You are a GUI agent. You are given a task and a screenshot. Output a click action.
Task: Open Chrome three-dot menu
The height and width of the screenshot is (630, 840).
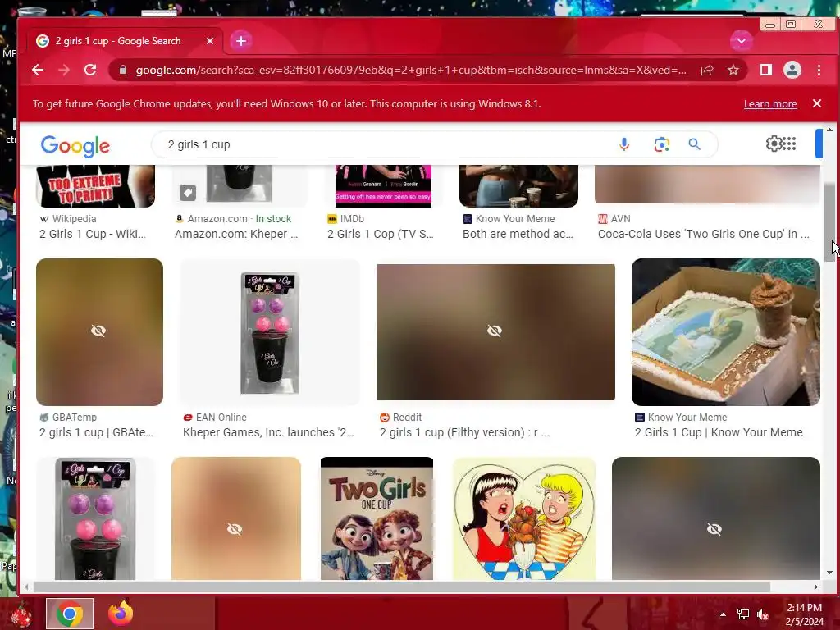pos(819,70)
